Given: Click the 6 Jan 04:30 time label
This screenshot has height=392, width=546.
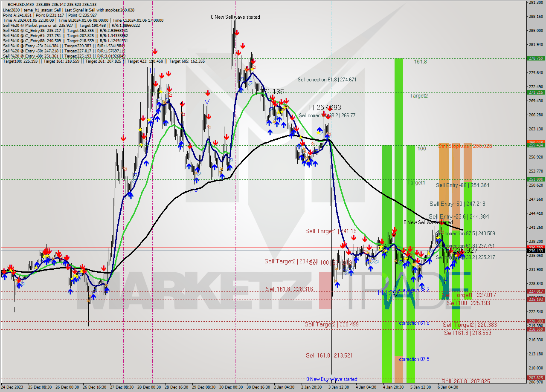Looking at the screenshot, I should [448, 388].
